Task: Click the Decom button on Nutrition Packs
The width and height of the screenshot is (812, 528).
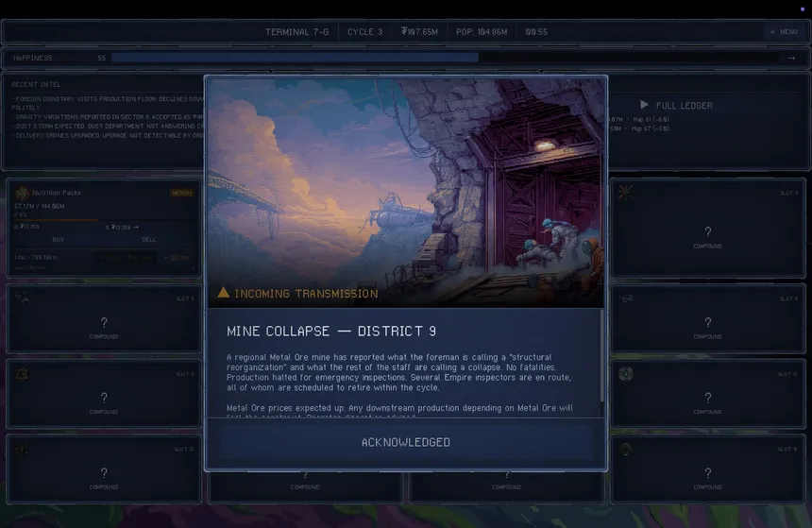Action: click(x=176, y=258)
